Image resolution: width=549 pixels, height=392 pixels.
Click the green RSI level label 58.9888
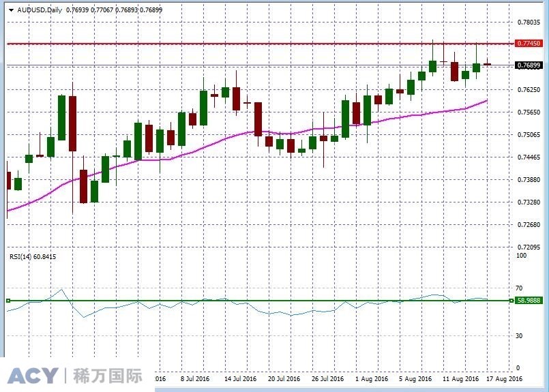529,300
